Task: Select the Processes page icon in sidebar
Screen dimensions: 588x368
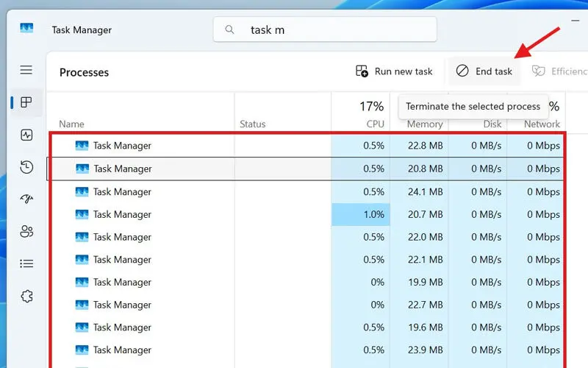Action: pos(26,102)
